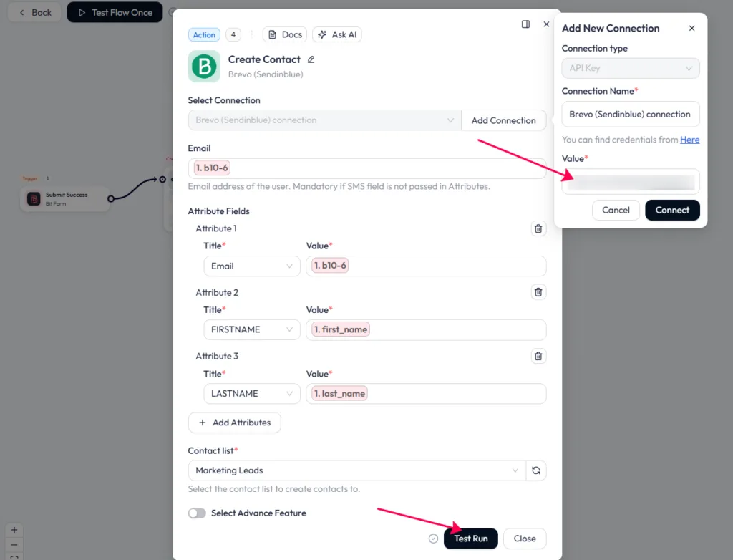Open Attribute 1 Title dropdown showing Email
Image resolution: width=733 pixels, height=560 pixels.
(x=251, y=266)
